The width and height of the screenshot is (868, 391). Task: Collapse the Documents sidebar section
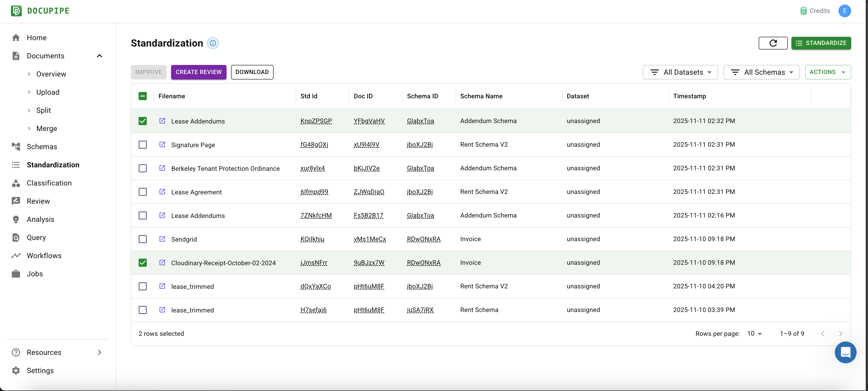point(99,56)
